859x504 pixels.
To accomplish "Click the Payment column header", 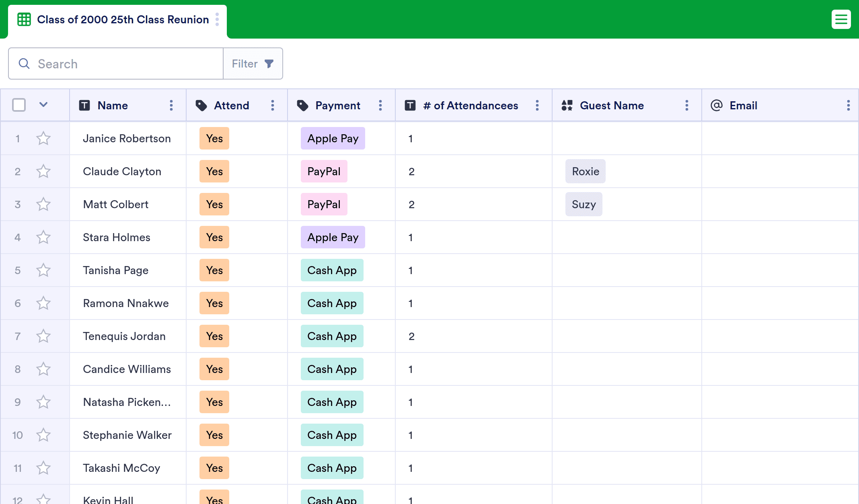I will pos(341,105).
